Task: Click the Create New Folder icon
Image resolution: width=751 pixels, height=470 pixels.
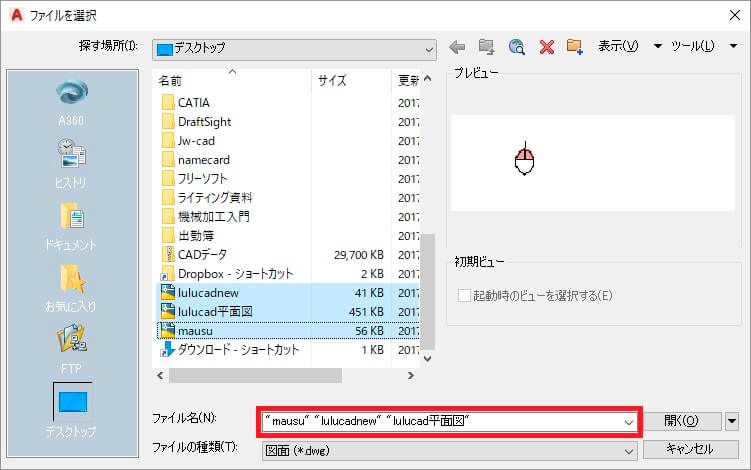Action: (x=574, y=46)
